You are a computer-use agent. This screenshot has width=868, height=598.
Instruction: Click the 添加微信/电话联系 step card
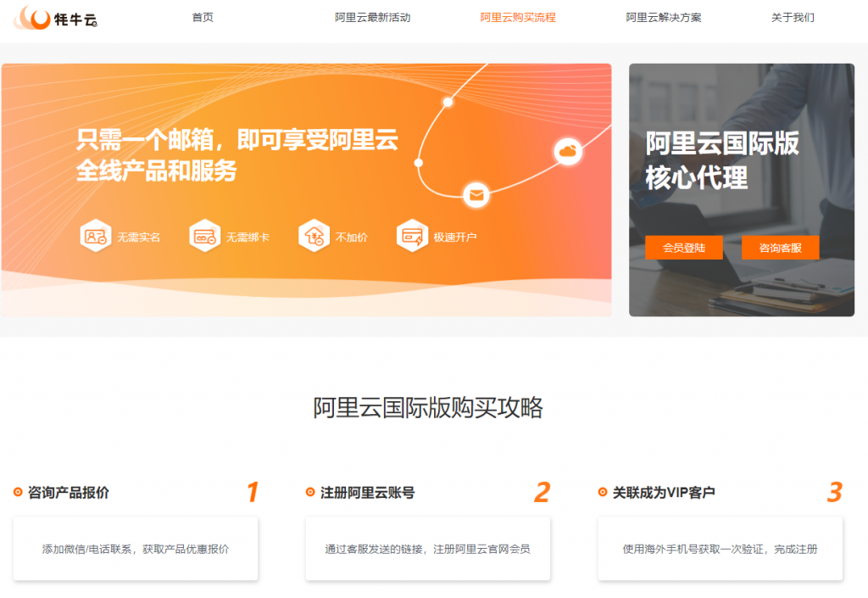[136, 549]
